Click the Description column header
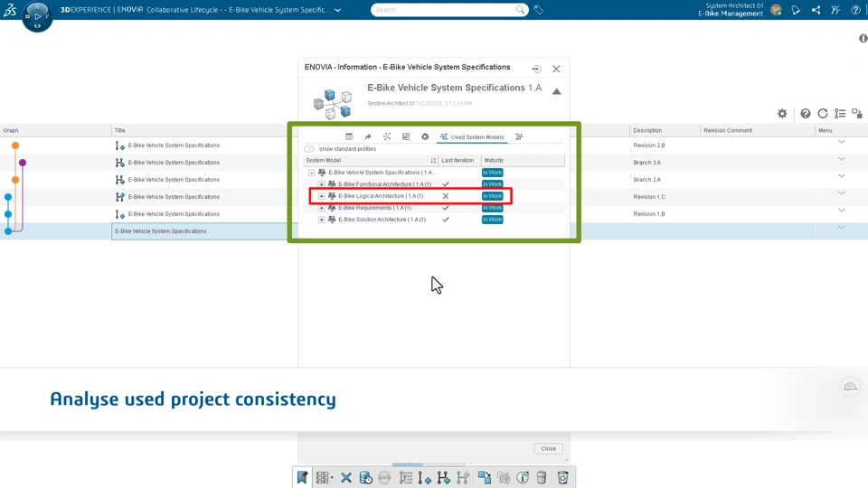Screen dimensions: 868x488 [x=647, y=130]
